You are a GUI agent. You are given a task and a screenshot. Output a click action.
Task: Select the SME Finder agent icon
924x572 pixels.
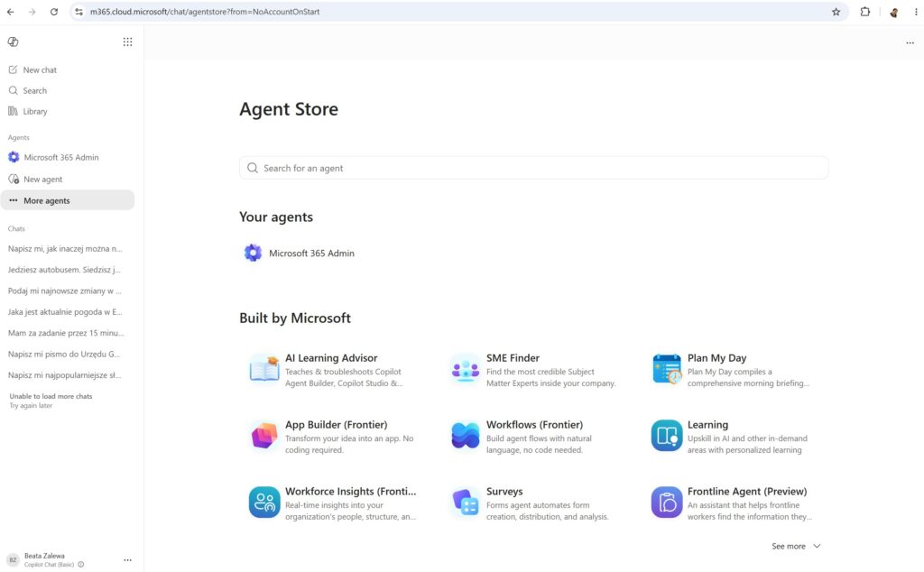coord(466,369)
